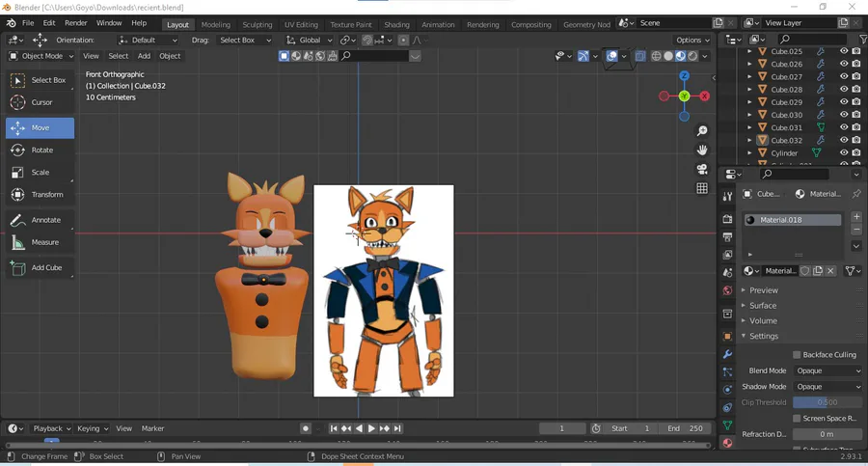The width and height of the screenshot is (868, 466).
Task: Open the Render properties tab
Action: tap(727, 219)
